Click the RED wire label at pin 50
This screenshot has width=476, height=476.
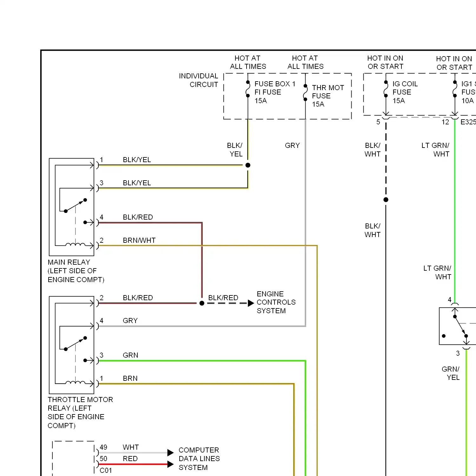click(x=130, y=459)
